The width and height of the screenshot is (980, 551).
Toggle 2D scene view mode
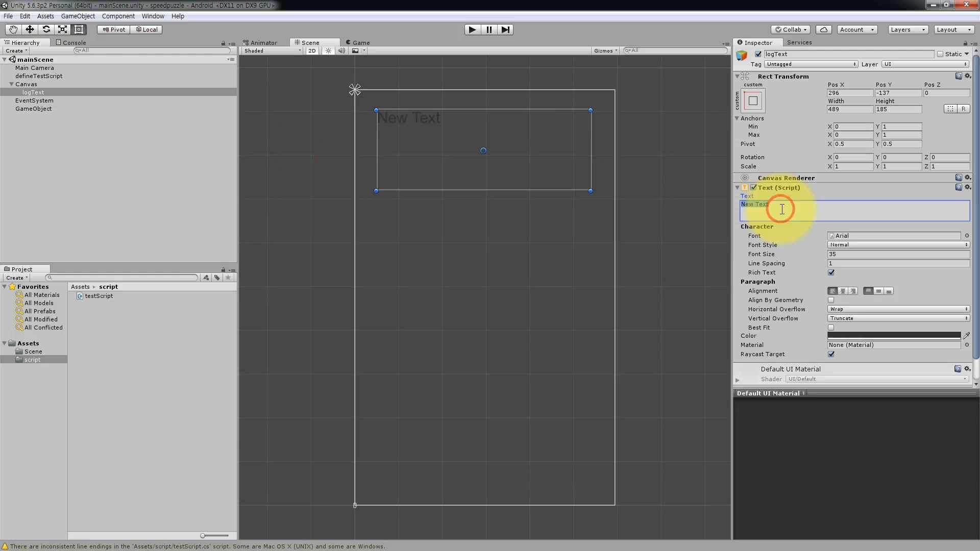[312, 51]
